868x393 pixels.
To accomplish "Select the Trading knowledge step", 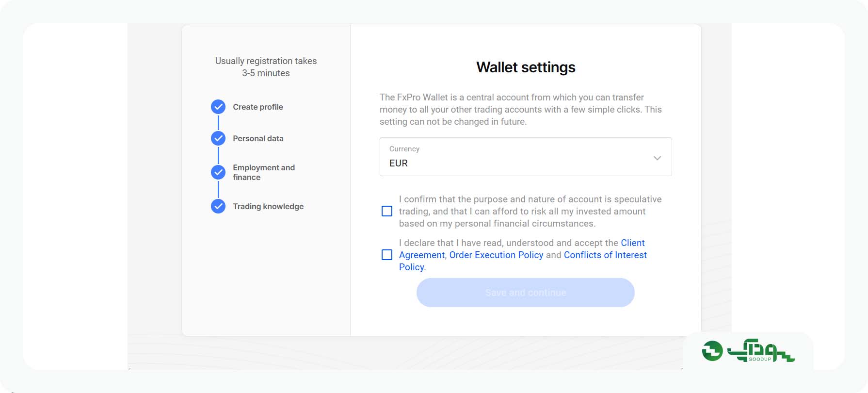I will [268, 206].
